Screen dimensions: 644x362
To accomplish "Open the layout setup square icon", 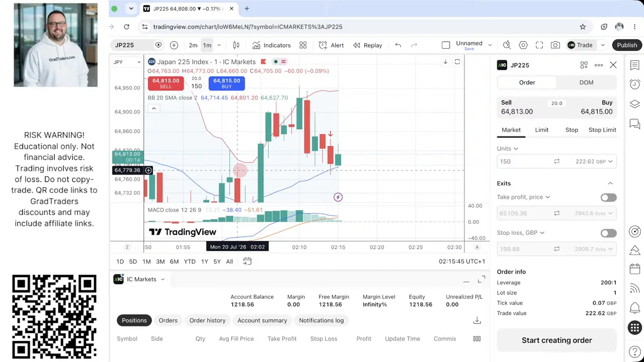I will [446, 45].
